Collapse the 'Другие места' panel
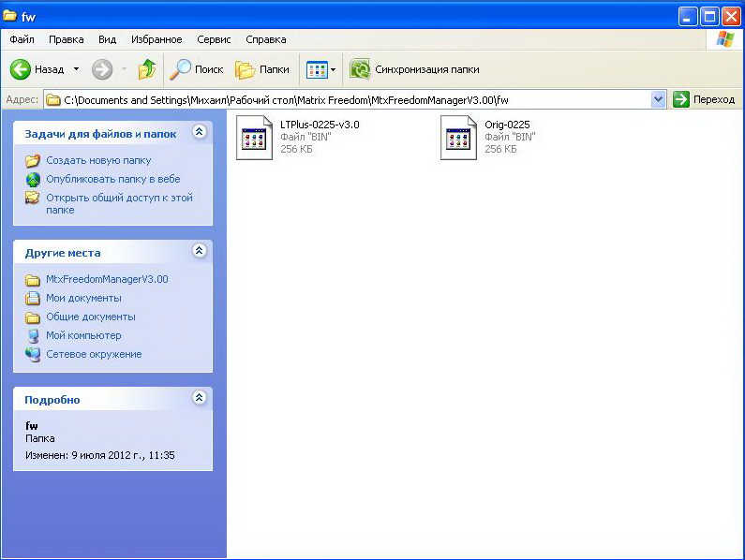Screen dimensions: 745x560 [199, 251]
